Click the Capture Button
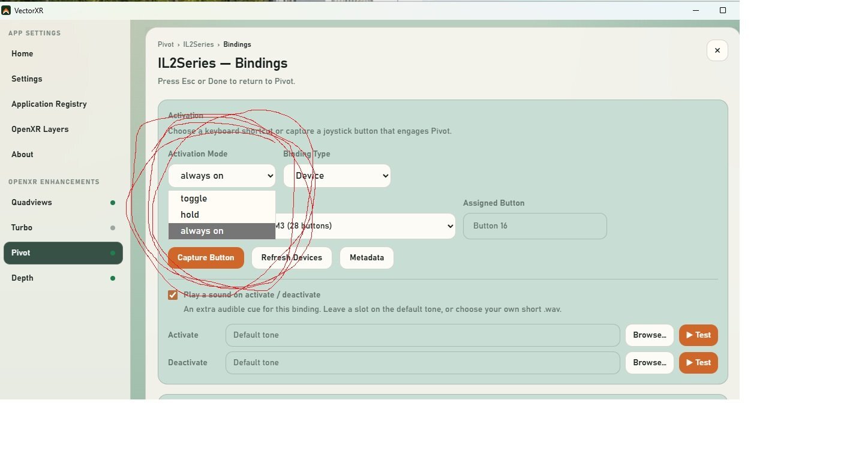868x457 pixels. (x=206, y=258)
